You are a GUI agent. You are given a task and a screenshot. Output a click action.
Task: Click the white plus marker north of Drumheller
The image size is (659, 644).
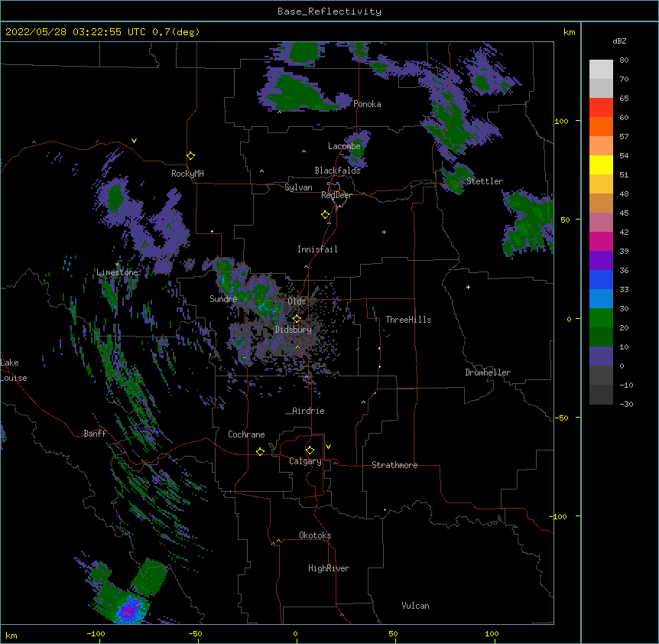coord(468,287)
